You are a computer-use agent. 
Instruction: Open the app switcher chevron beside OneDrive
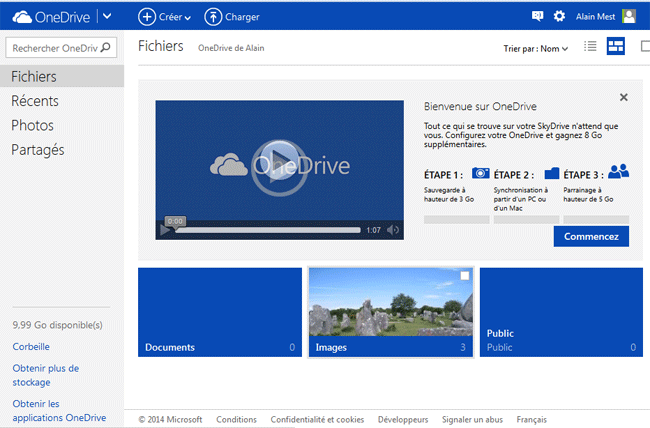[107, 16]
